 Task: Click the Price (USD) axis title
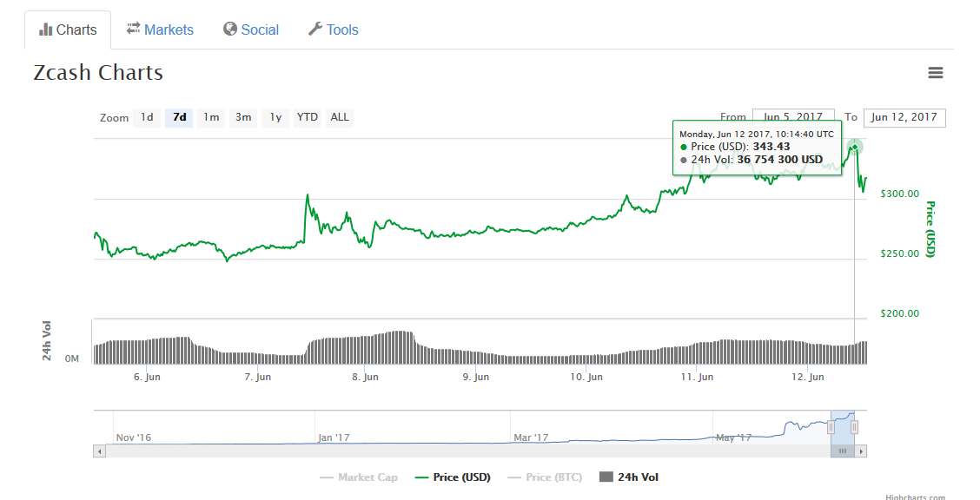click(930, 229)
